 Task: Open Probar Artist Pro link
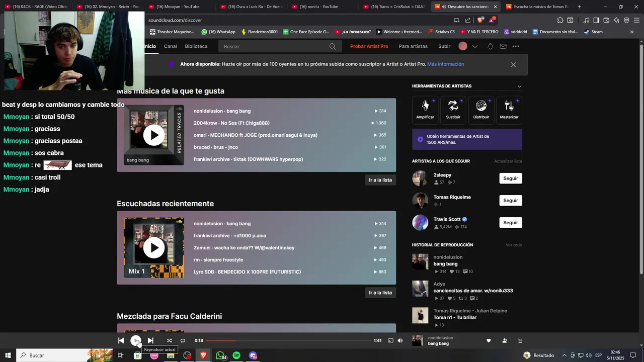point(369,46)
